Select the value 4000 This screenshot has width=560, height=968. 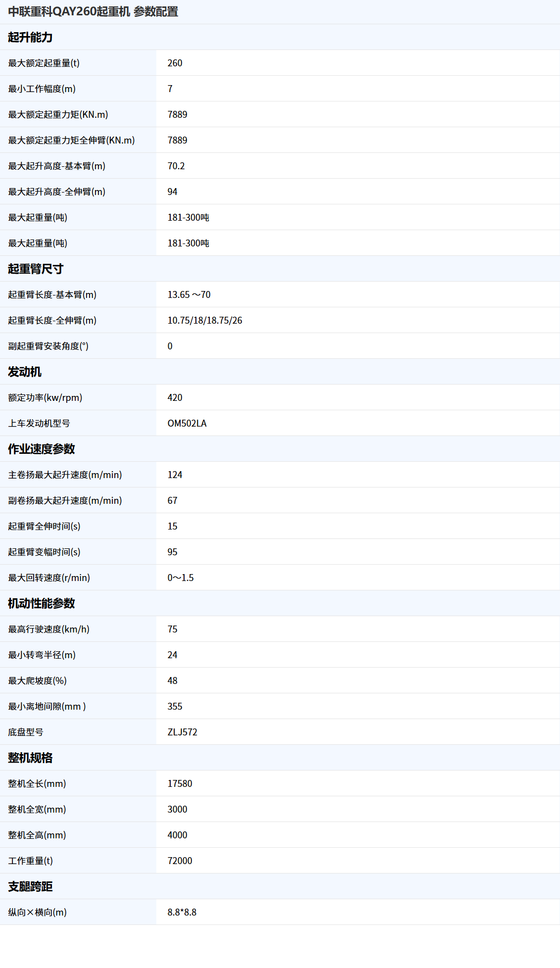tap(178, 835)
